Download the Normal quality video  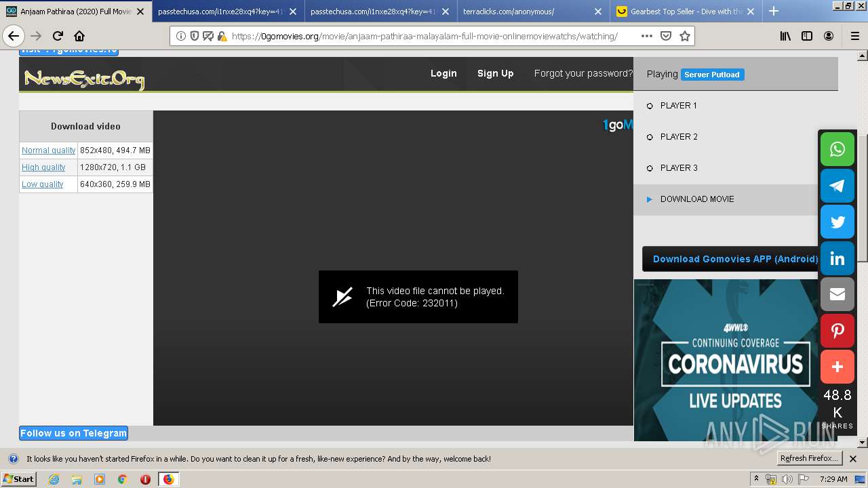tap(49, 150)
